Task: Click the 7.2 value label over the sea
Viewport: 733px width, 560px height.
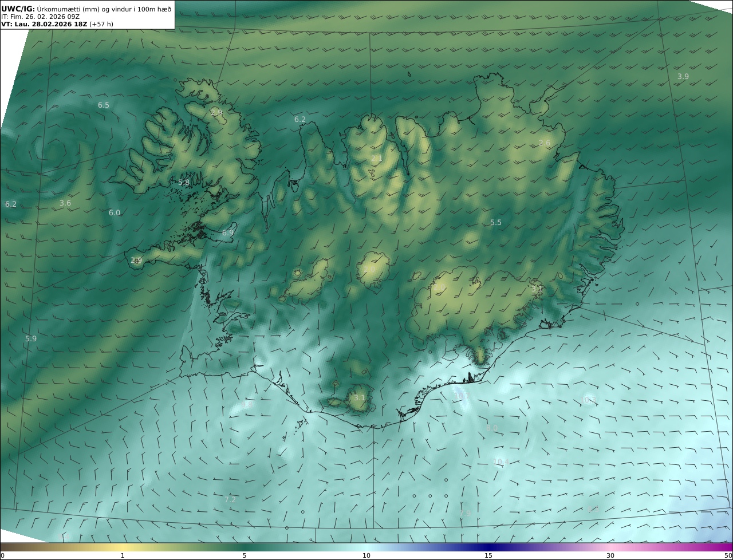Action: tap(230, 500)
